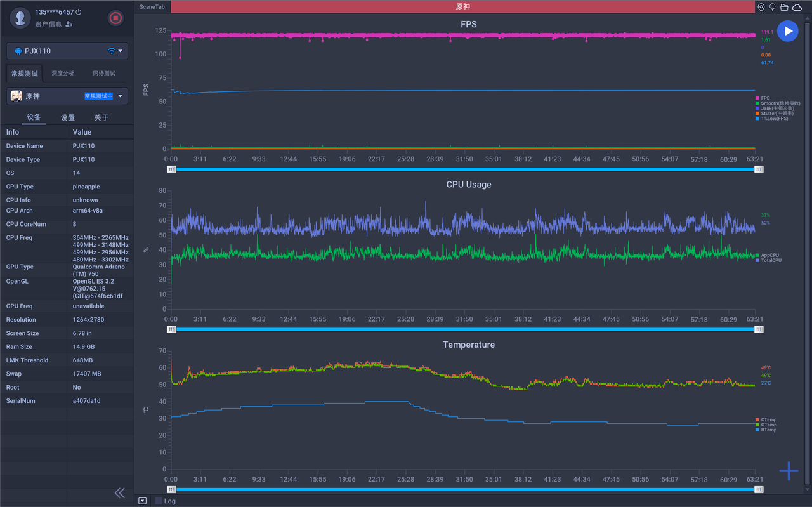812x507 pixels.
Task: Click the CPU Arch value arm64-v8a
Action: pos(87,211)
